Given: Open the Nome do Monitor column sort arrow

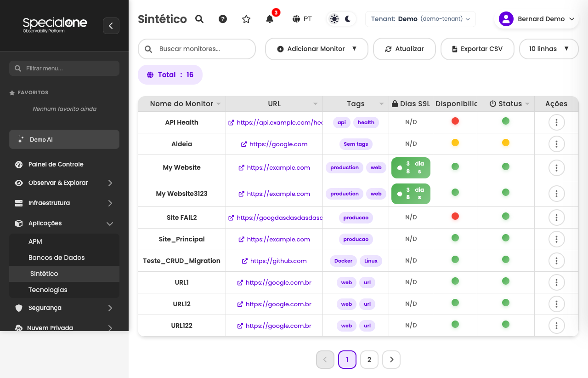Looking at the screenshot, I should coord(219,104).
